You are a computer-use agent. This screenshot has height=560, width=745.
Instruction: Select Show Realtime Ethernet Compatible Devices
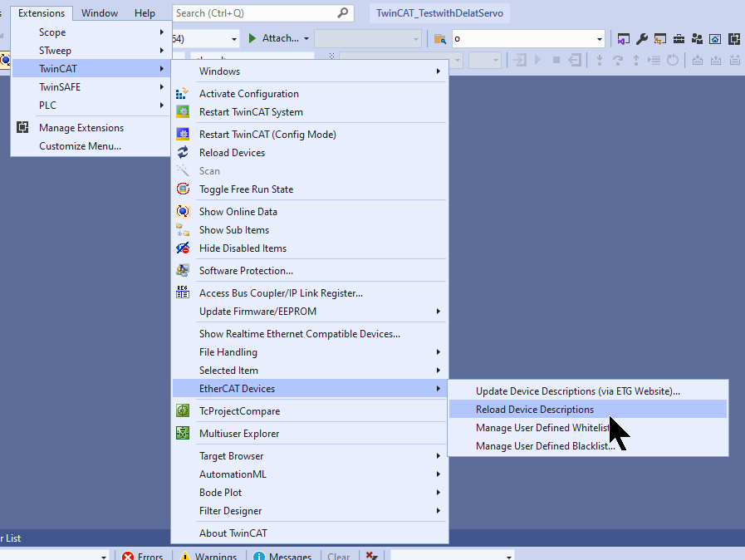pyautogui.click(x=309, y=333)
